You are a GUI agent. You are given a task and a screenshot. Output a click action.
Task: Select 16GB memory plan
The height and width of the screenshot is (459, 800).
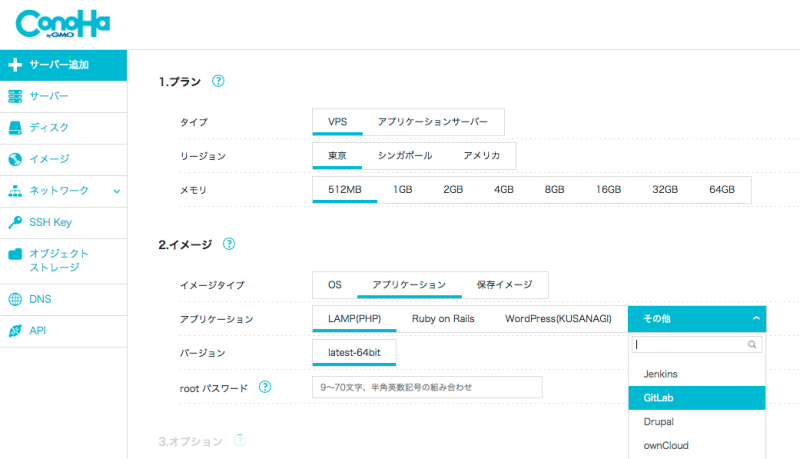[609, 190]
